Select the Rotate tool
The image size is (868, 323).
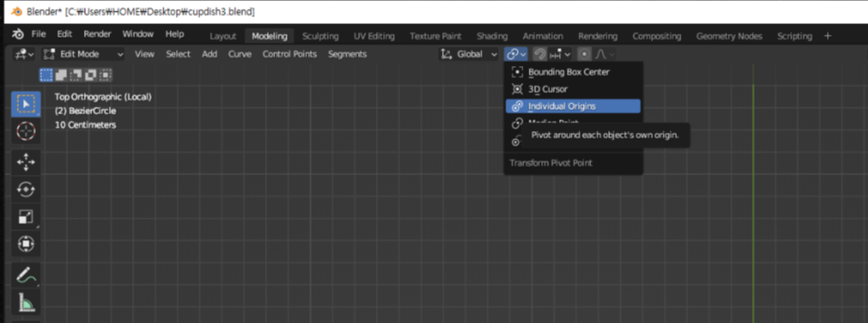[x=26, y=190]
